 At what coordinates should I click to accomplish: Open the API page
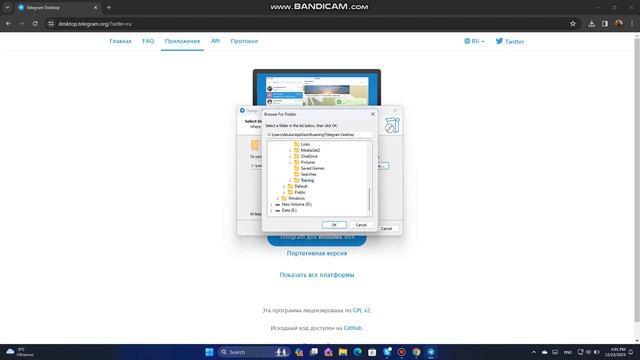[x=215, y=41]
